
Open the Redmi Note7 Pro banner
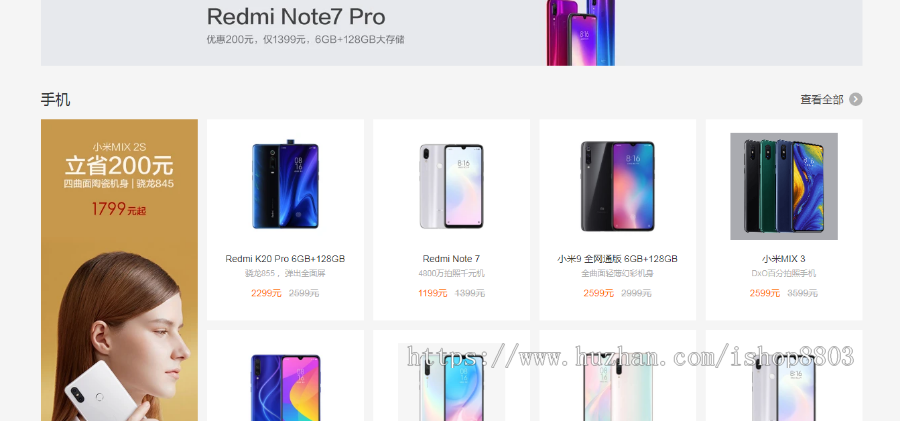451,33
